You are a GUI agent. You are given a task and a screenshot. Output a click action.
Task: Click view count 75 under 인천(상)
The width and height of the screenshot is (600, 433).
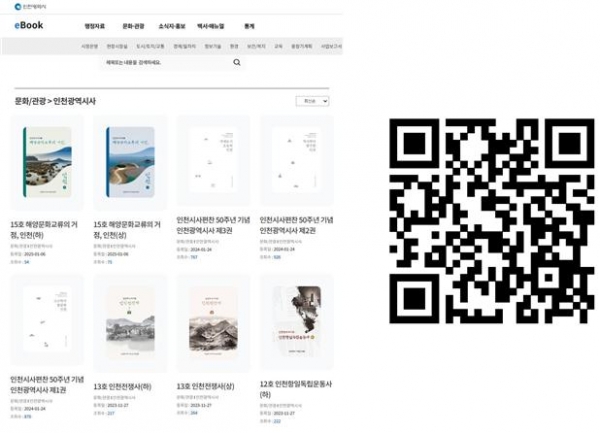pos(110,262)
